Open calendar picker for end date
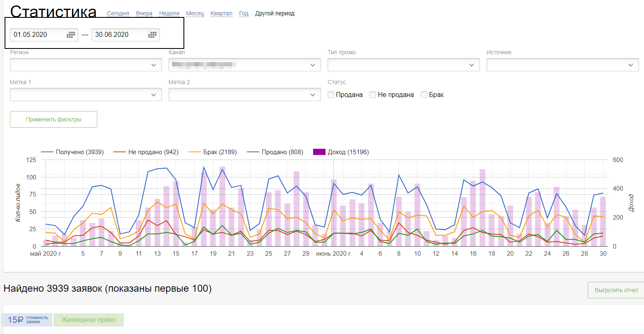 [x=152, y=35]
